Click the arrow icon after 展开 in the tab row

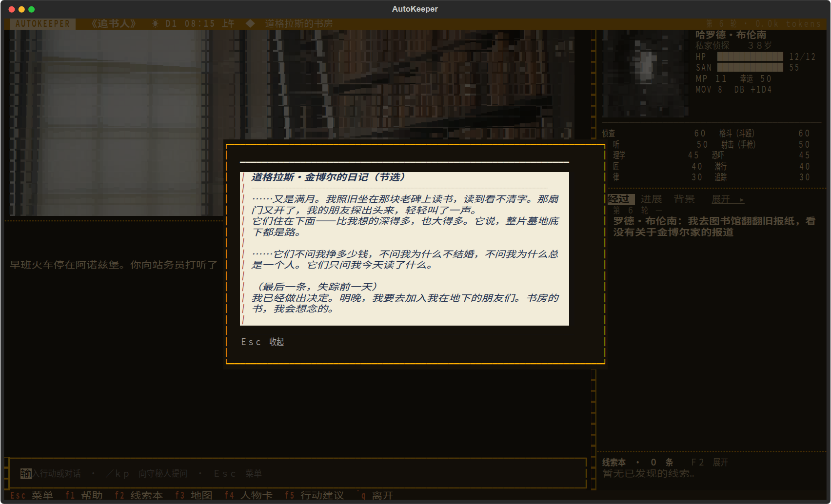(742, 199)
